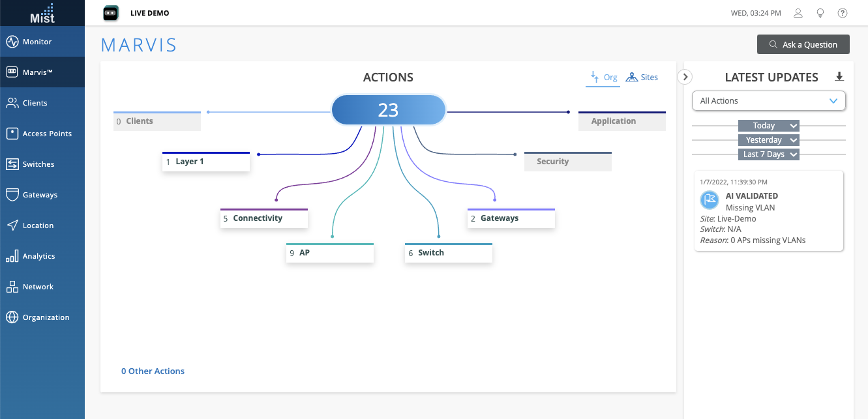This screenshot has width=868, height=419.
Task: Select the AP action card
Action: (330, 253)
